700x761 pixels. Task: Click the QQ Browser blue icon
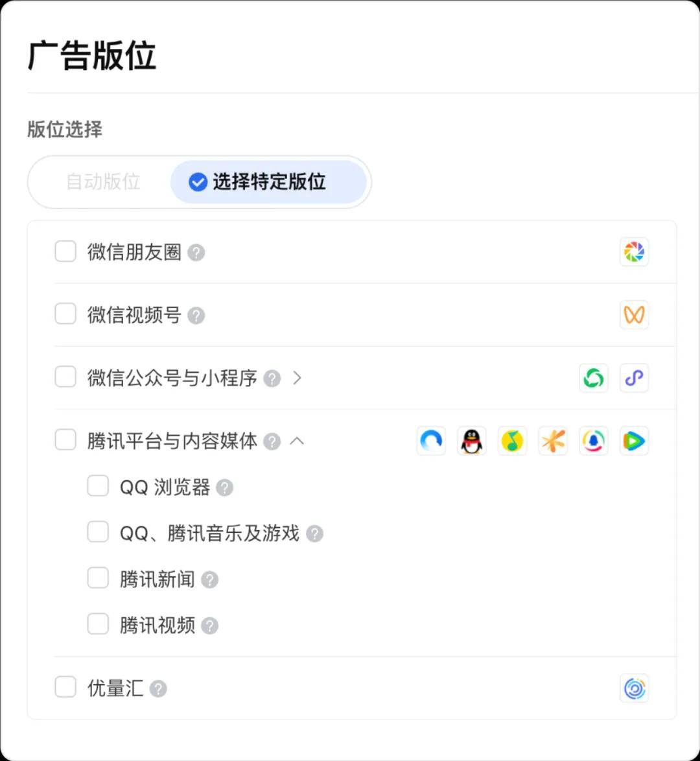click(431, 441)
